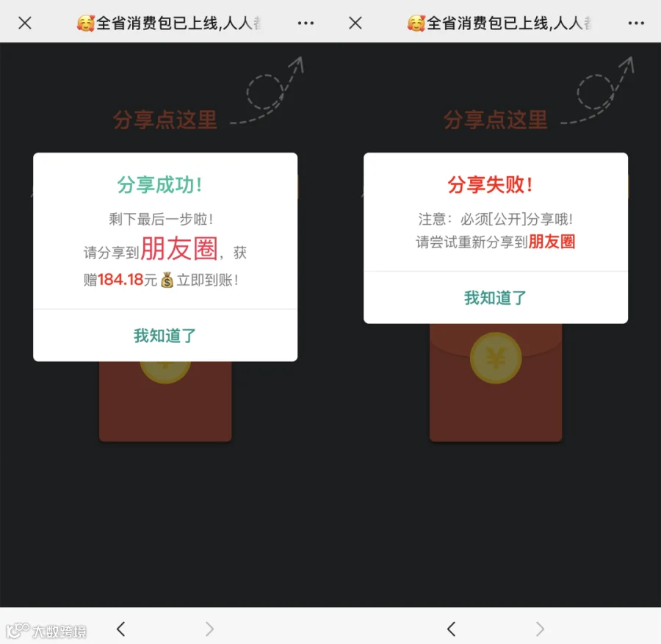Click the 剩下最后一步啦! line
The height and width of the screenshot is (644, 661).
pyautogui.click(x=161, y=219)
